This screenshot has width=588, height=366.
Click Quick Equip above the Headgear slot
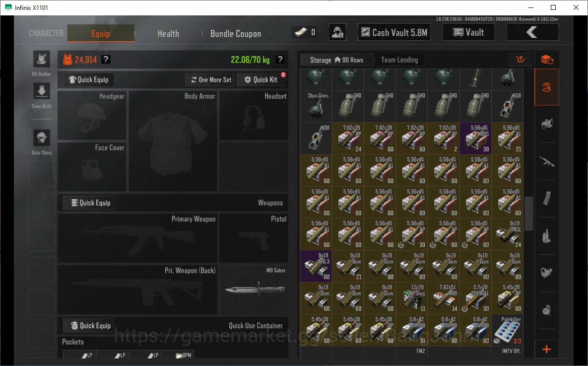click(x=88, y=79)
